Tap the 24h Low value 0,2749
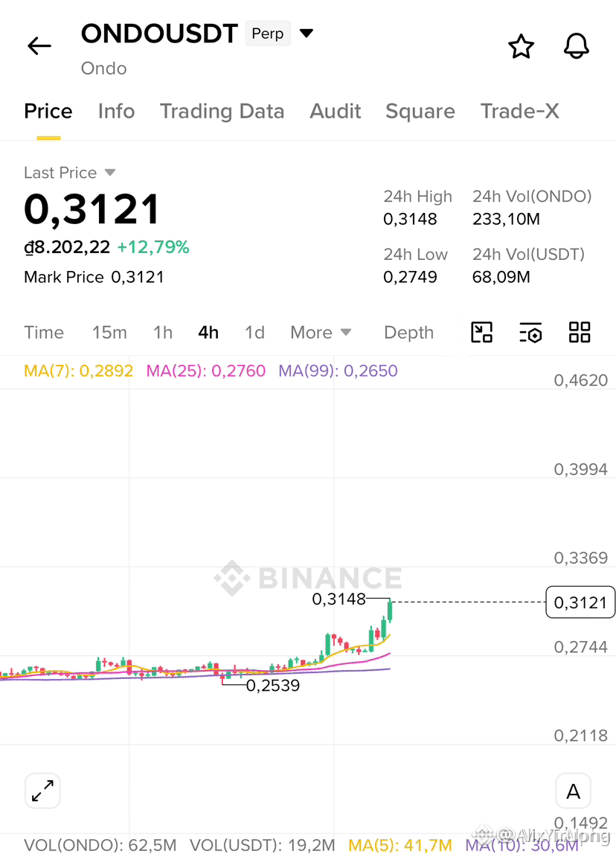Viewport: 616px width, 854px height. coord(411,277)
